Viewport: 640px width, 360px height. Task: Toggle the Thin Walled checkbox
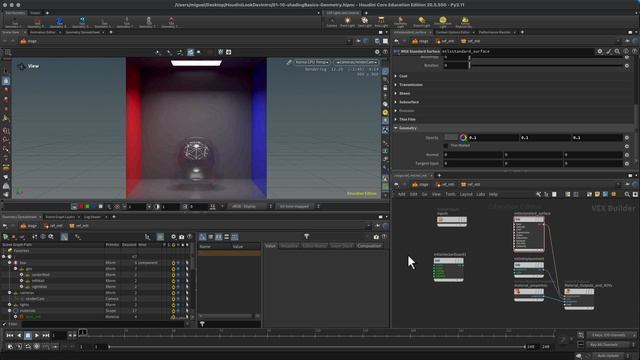446,146
